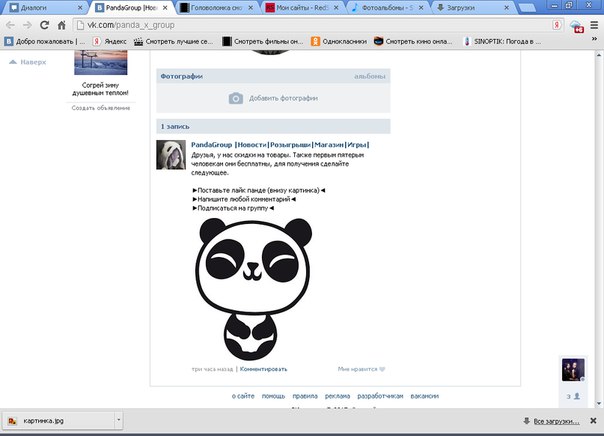Open the Одноклассники bookmark
Screen dimensions: 604x436
[339, 41]
